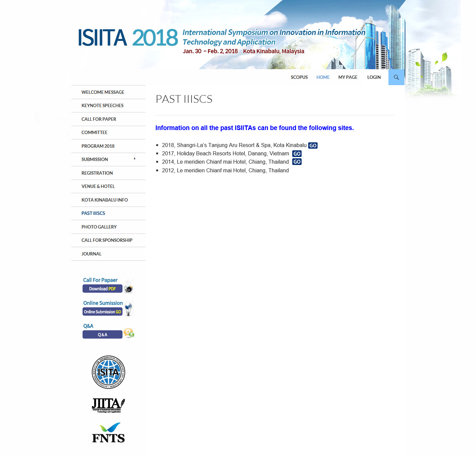Open the search magnifier icon
Viewport: 476px width, 456px height.
point(396,77)
